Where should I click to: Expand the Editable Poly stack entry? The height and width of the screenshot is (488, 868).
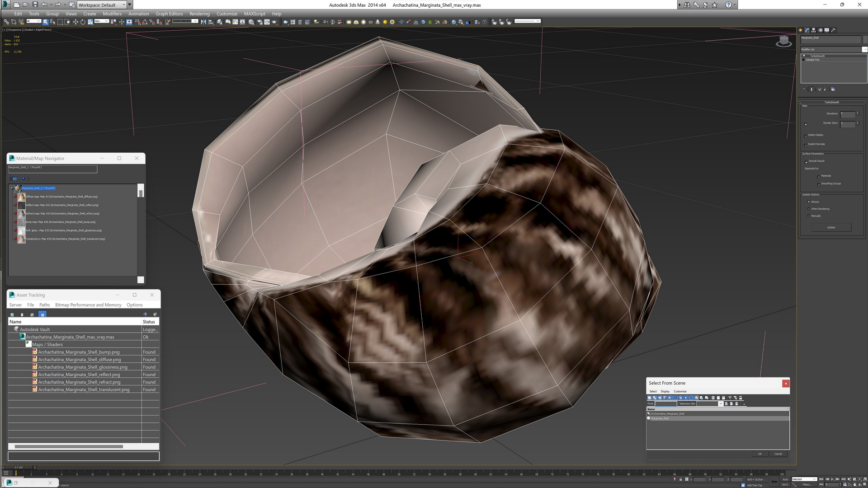click(803, 60)
